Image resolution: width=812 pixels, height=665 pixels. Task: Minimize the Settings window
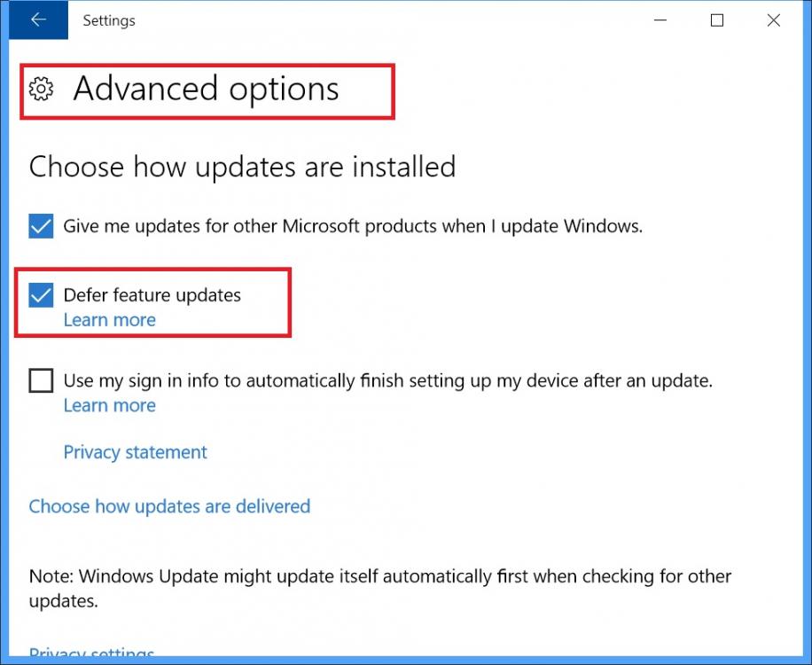tap(660, 20)
